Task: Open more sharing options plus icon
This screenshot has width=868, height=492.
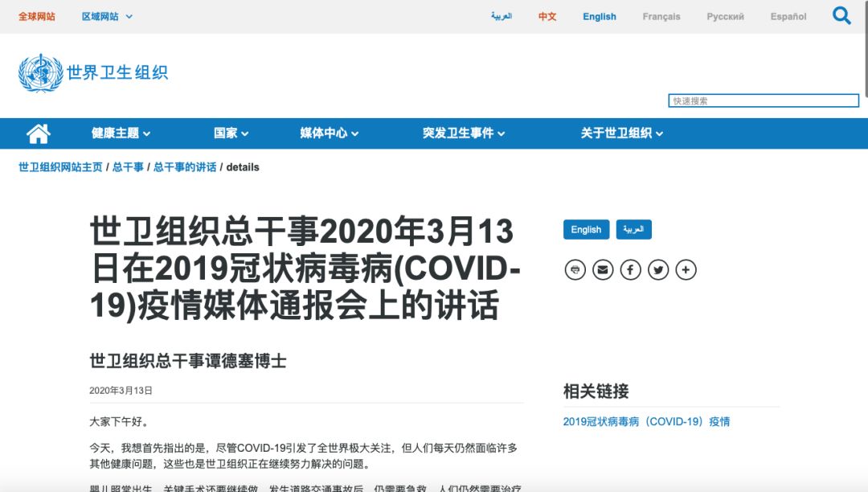Action: [686, 270]
